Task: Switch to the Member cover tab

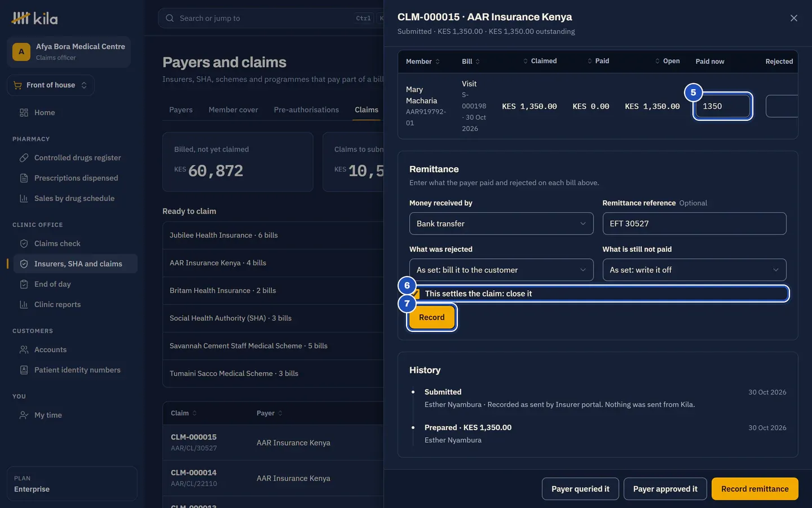Action: [233, 110]
